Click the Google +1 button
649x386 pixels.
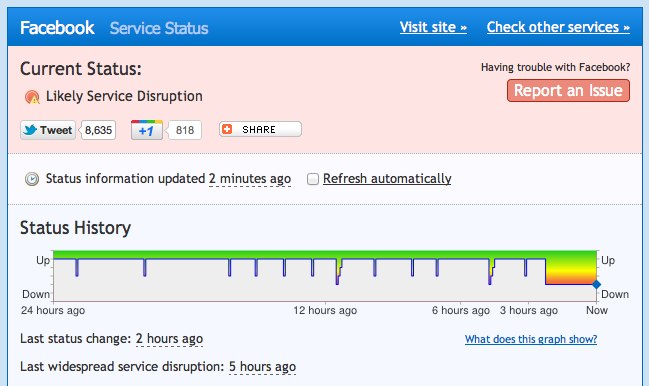point(147,130)
